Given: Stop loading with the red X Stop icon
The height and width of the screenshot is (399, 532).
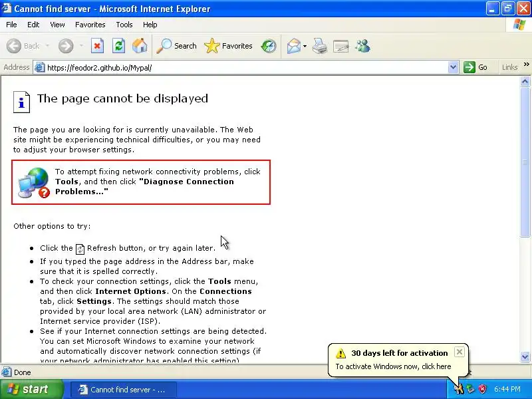Looking at the screenshot, I should click(97, 46).
